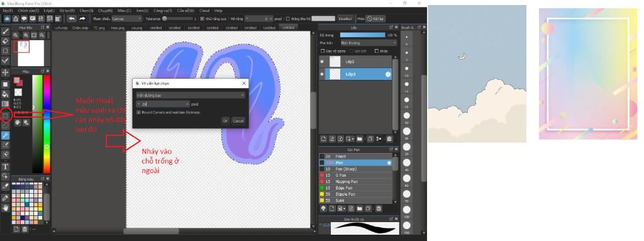
Task: Select the Text tool
Action: point(5,167)
